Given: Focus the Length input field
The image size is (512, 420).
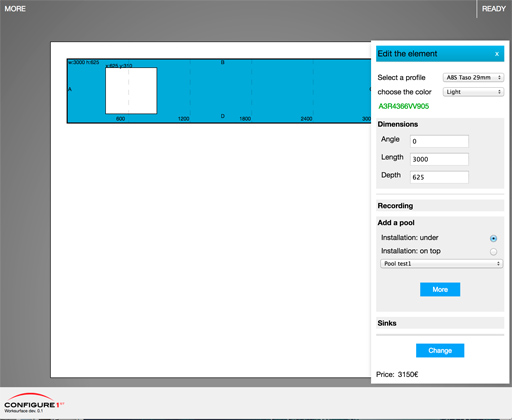Looking at the screenshot, I should [439, 159].
